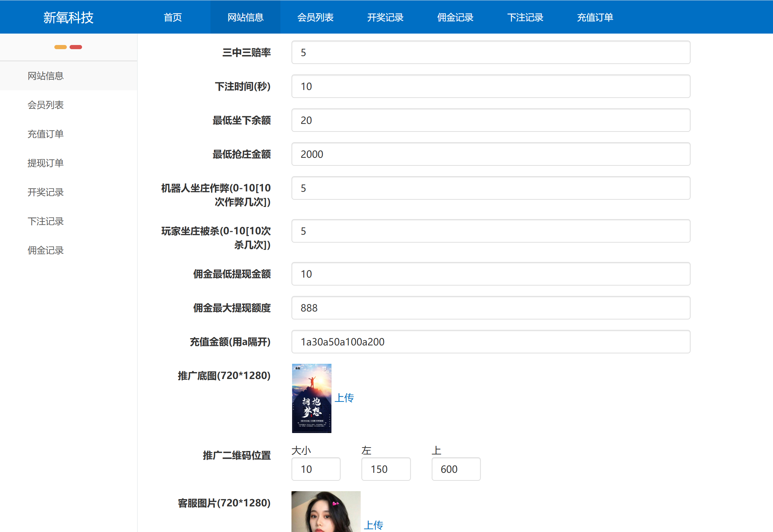Click the promotion poster thumbnail image
The height and width of the screenshot is (532, 773).
coord(312,398)
